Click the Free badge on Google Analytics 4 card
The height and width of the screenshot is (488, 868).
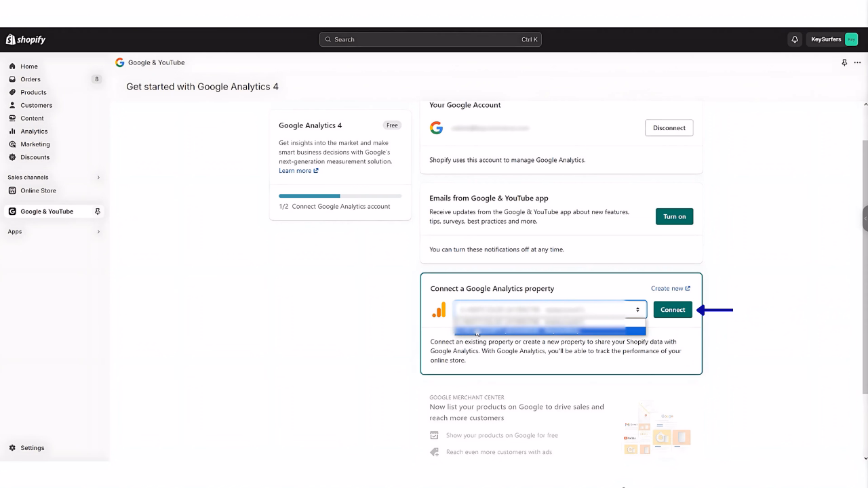click(x=392, y=125)
